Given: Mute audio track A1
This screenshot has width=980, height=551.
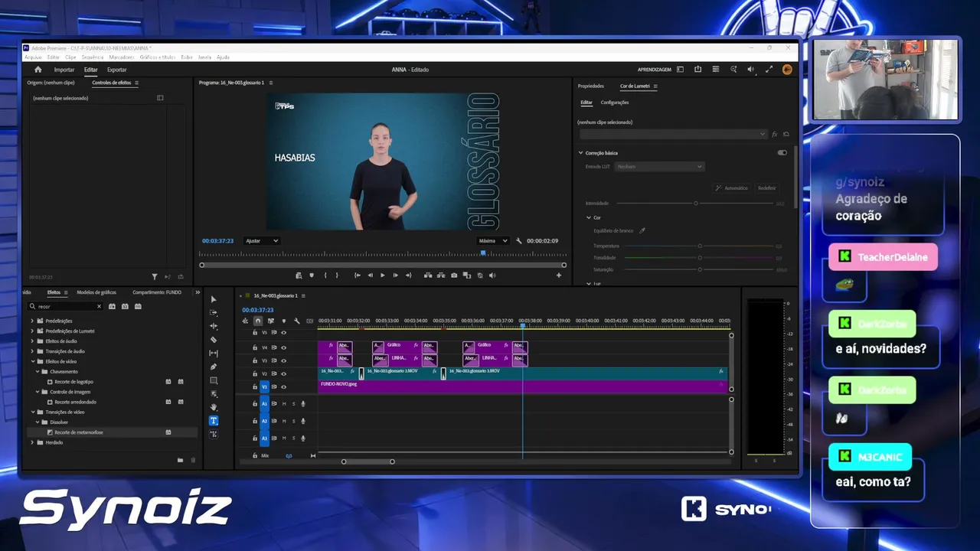Looking at the screenshot, I should click(x=284, y=404).
